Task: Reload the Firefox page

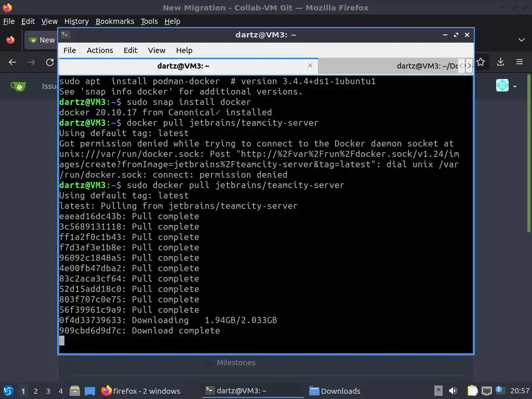Action: pyautogui.click(x=50, y=62)
